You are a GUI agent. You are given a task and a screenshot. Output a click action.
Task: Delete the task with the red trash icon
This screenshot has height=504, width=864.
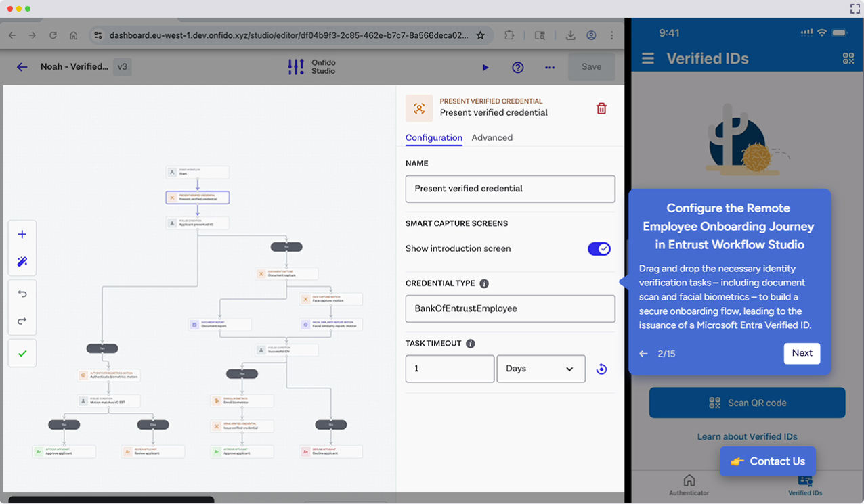coord(601,108)
